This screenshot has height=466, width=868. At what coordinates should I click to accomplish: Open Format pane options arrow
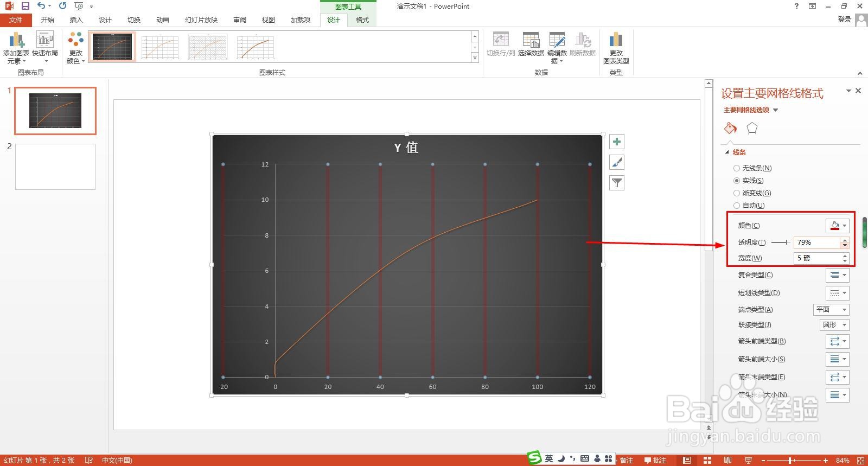click(x=848, y=91)
